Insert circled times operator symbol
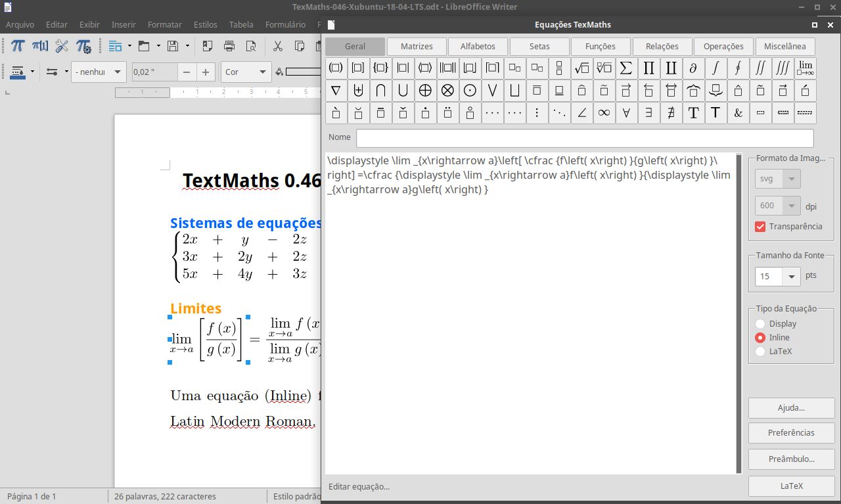 click(447, 90)
